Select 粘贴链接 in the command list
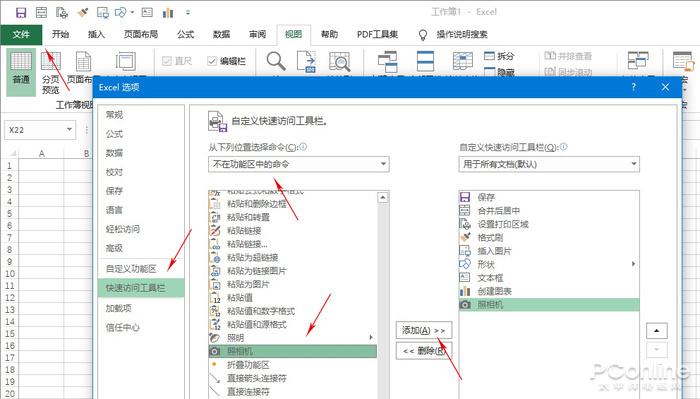 click(293, 231)
